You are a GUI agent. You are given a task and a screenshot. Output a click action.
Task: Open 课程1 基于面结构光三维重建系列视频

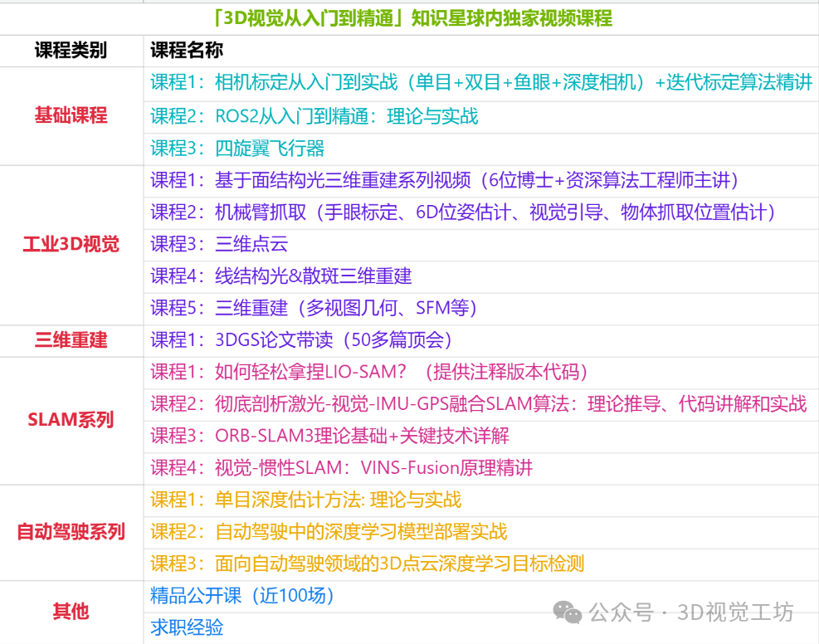point(481,181)
